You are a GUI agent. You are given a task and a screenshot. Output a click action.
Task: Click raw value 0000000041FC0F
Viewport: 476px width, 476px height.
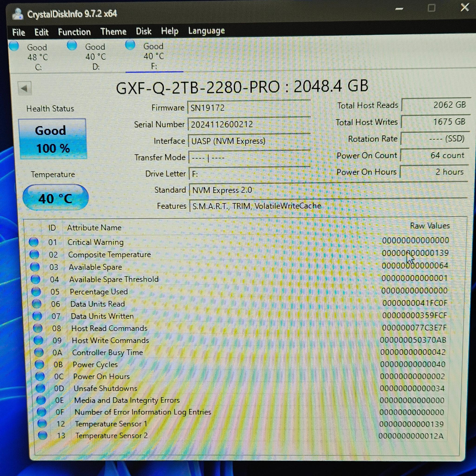tap(415, 303)
